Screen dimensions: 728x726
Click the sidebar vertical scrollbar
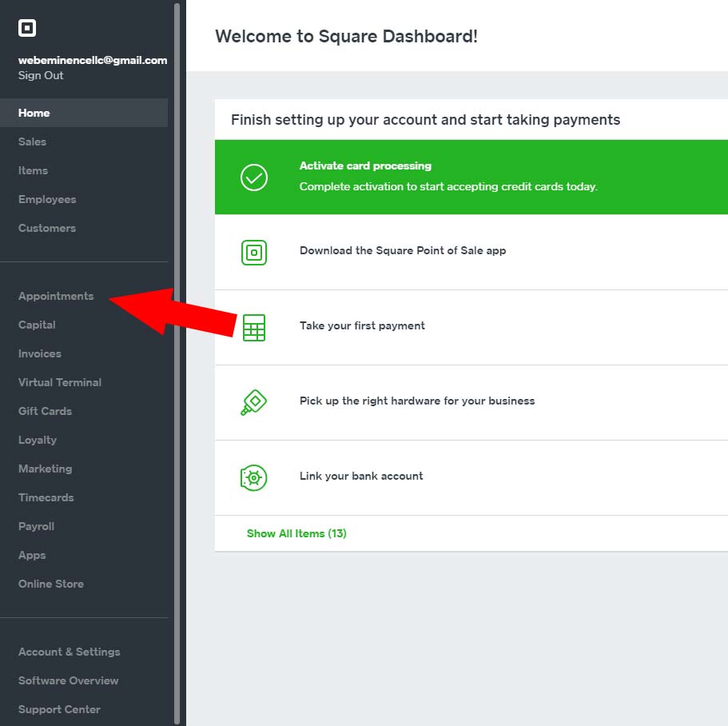(177, 364)
